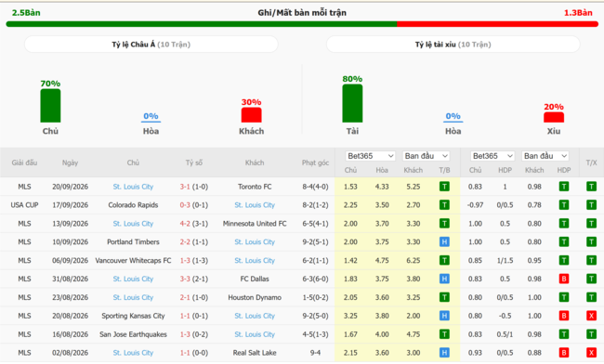Click the green 80% Tài bar

pyautogui.click(x=352, y=103)
